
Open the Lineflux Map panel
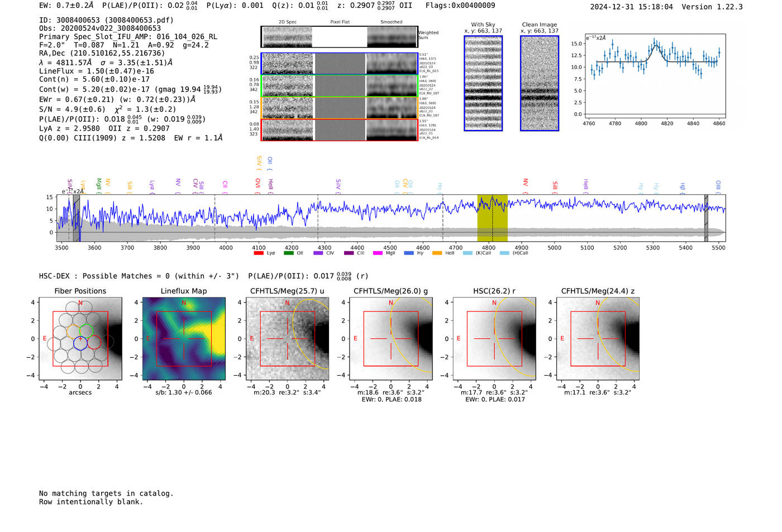coord(184,339)
